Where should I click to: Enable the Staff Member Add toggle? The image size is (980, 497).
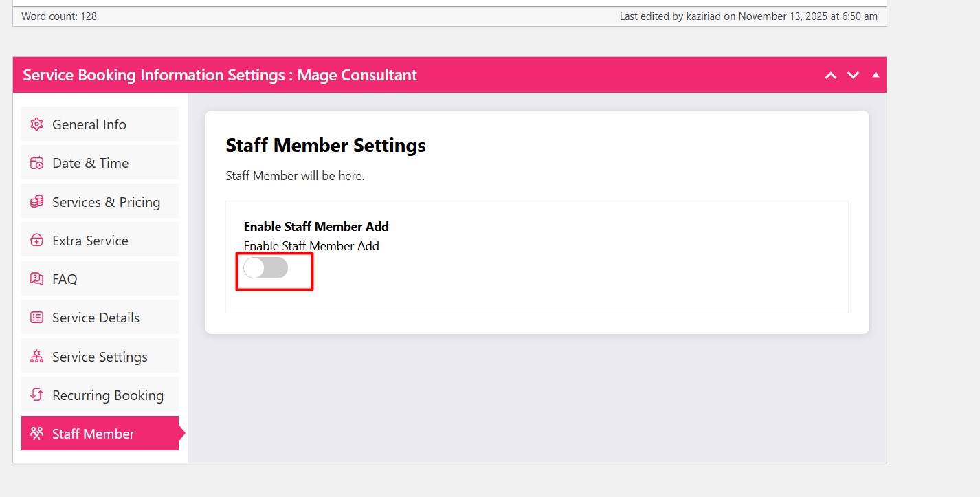click(265, 268)
